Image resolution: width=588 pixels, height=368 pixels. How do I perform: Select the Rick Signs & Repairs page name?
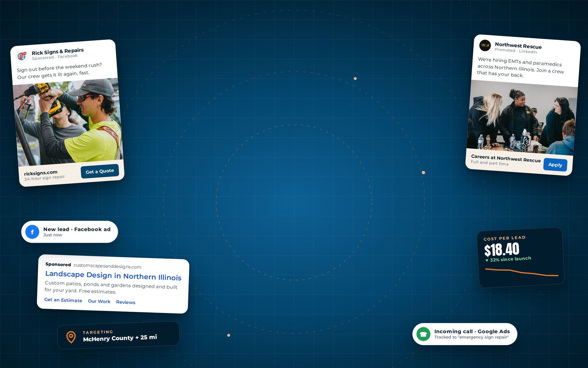pos(58,52)
